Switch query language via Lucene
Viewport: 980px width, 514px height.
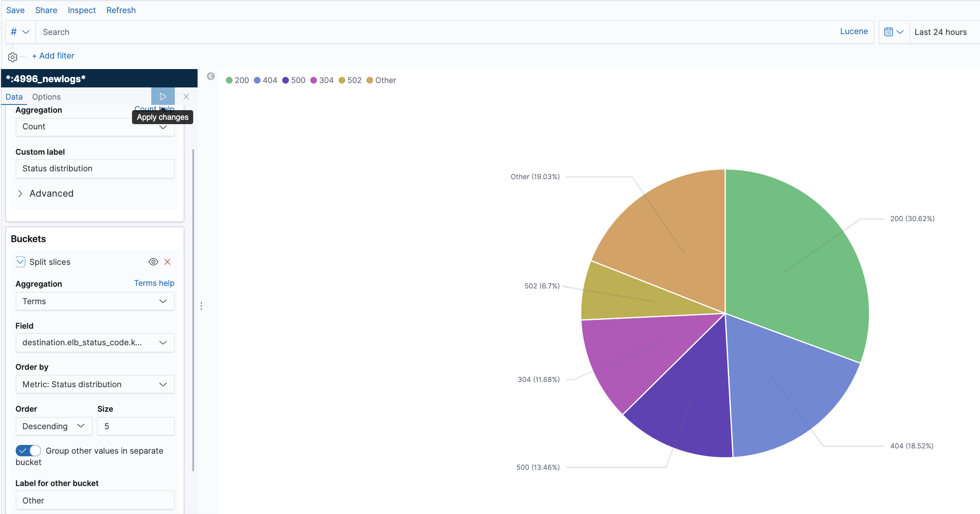coord(854,31)
